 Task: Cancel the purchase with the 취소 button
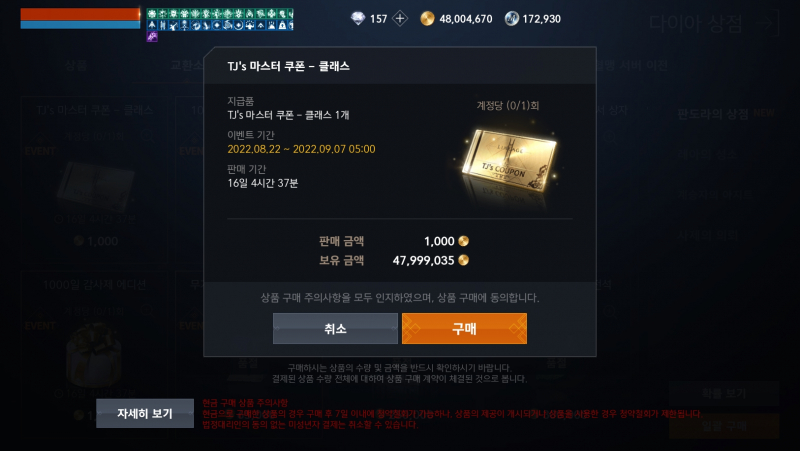click(x=335, y=329)
